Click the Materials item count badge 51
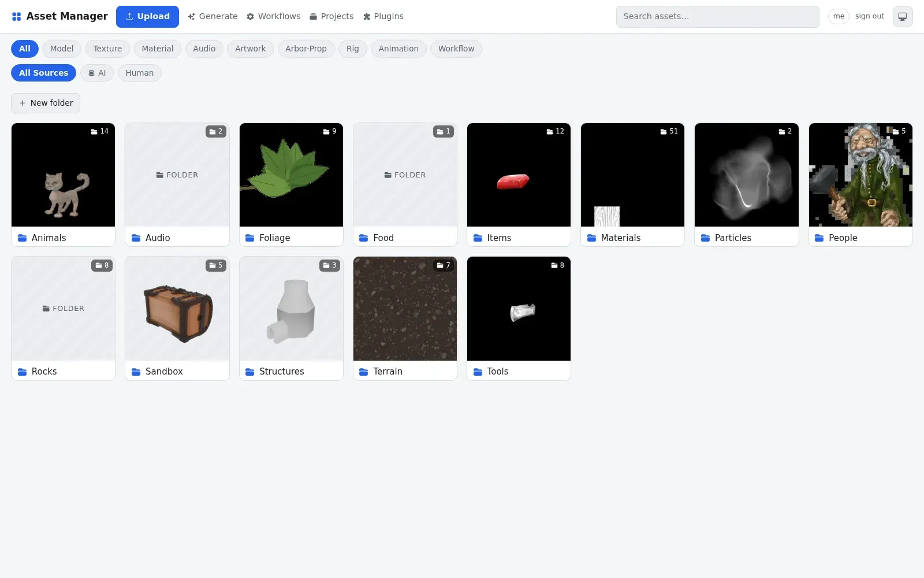The image size is (924, 578). (x=669, y=132)
